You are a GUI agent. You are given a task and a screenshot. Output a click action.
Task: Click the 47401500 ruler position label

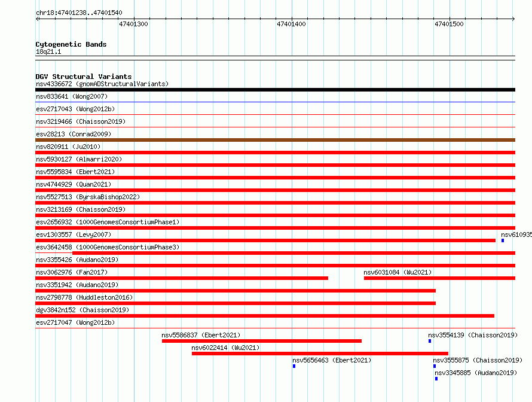(x=449, y=24)
